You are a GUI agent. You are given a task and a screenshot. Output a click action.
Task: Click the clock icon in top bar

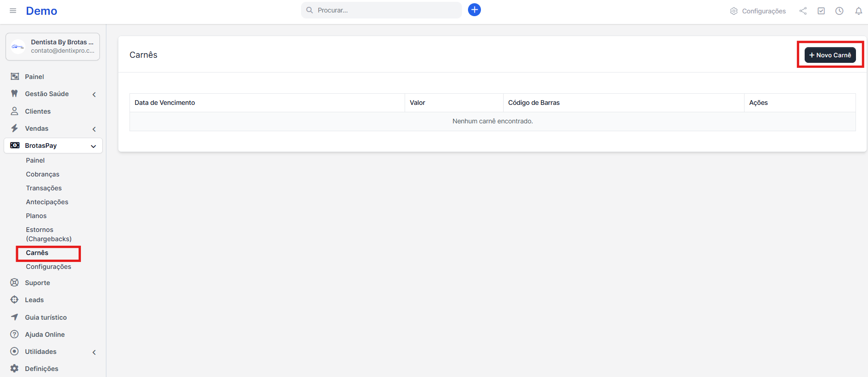839,11
